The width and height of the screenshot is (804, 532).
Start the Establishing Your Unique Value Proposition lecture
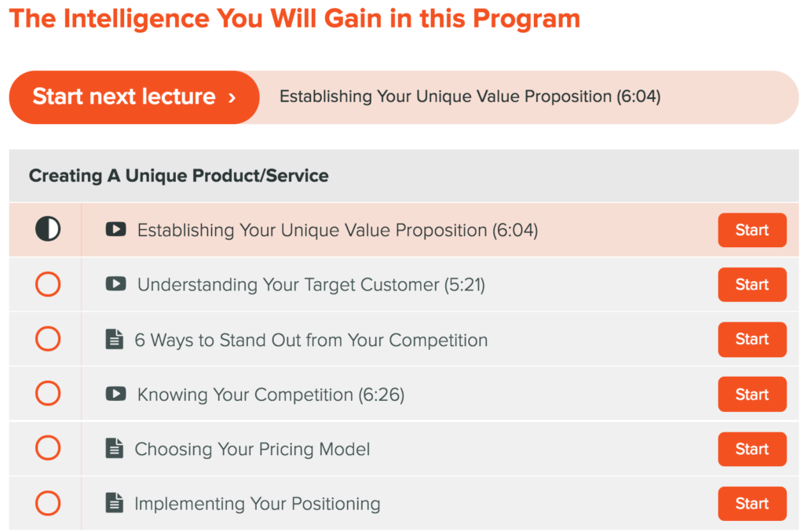point(752,230)
